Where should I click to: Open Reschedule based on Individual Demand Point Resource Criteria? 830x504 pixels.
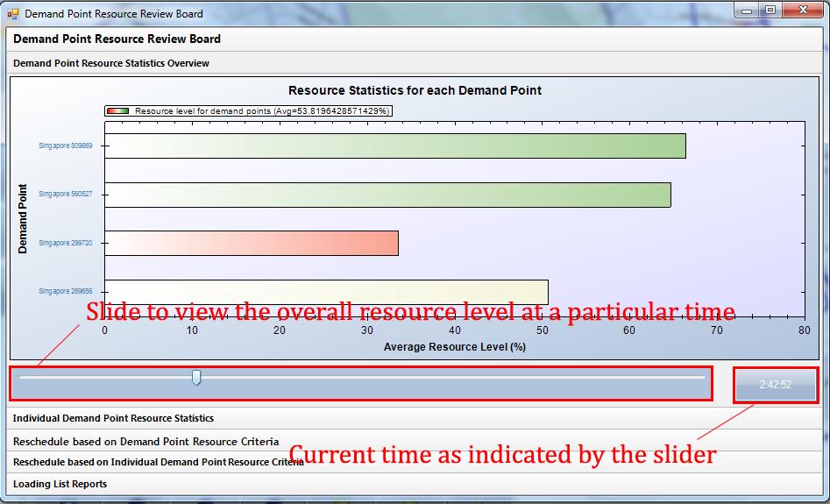[415, 462]
